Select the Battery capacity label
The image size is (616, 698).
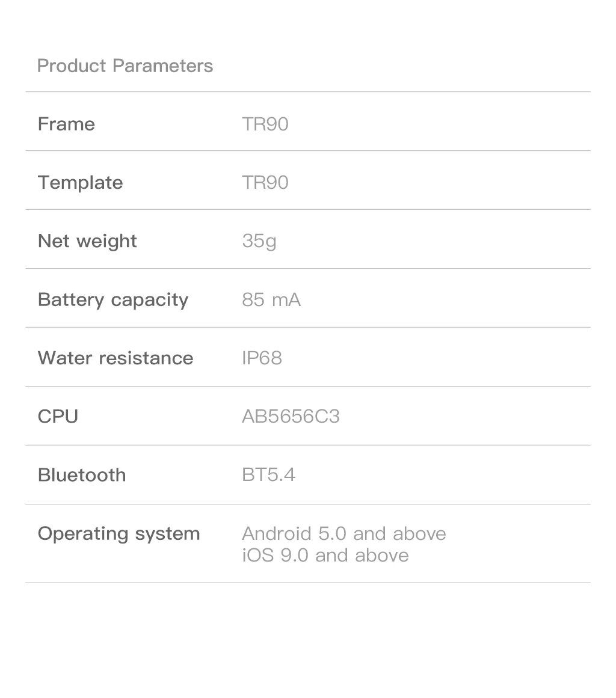113,299
